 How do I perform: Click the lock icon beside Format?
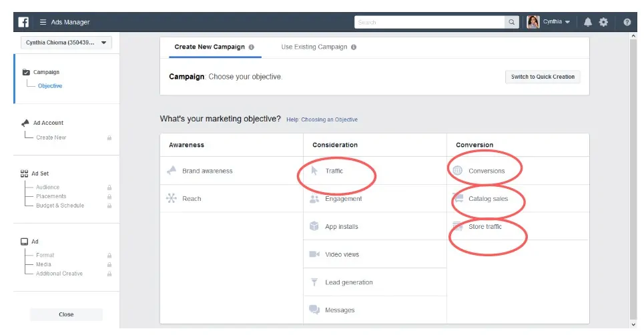tap(109, 256)
